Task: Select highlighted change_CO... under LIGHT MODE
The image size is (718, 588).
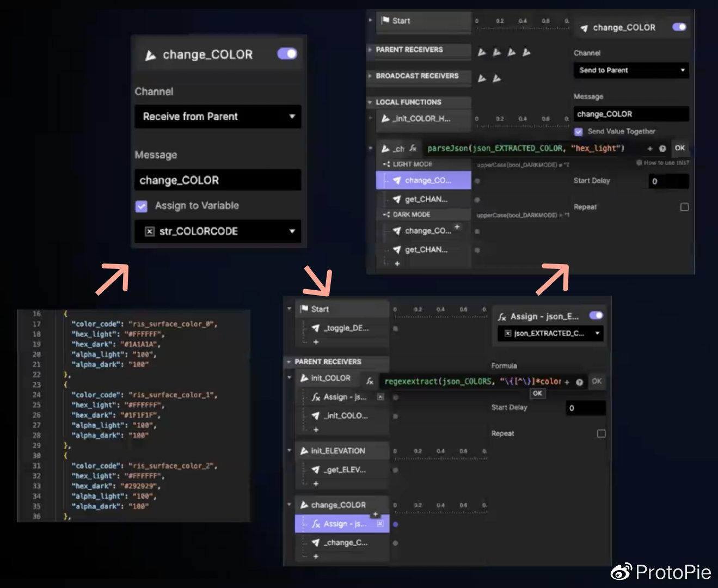Action: point(424,180)
